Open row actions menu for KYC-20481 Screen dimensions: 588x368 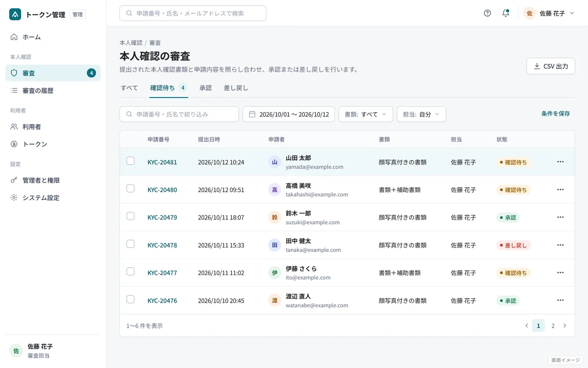tap(560, 162)
